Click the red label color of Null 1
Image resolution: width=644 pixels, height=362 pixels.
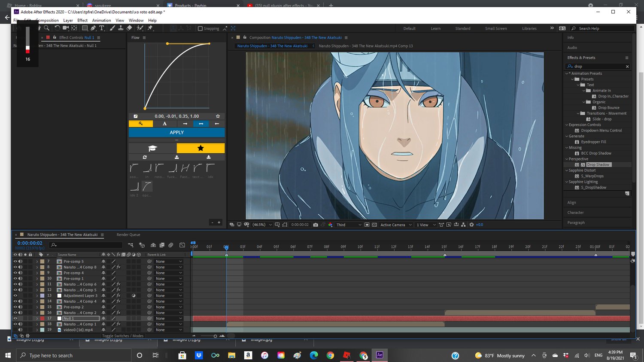pyautogui.click(x=42, y=318)
